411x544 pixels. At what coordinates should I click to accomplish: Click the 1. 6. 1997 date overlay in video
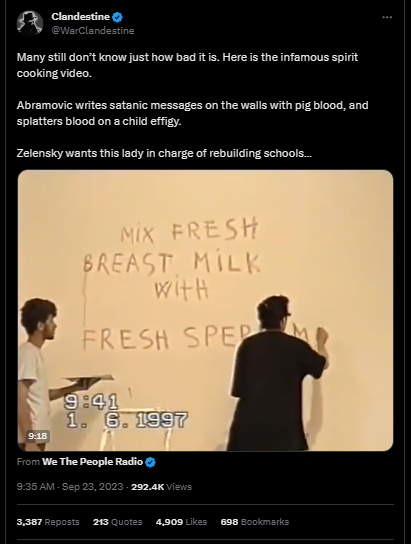click(x=127, y=420)
